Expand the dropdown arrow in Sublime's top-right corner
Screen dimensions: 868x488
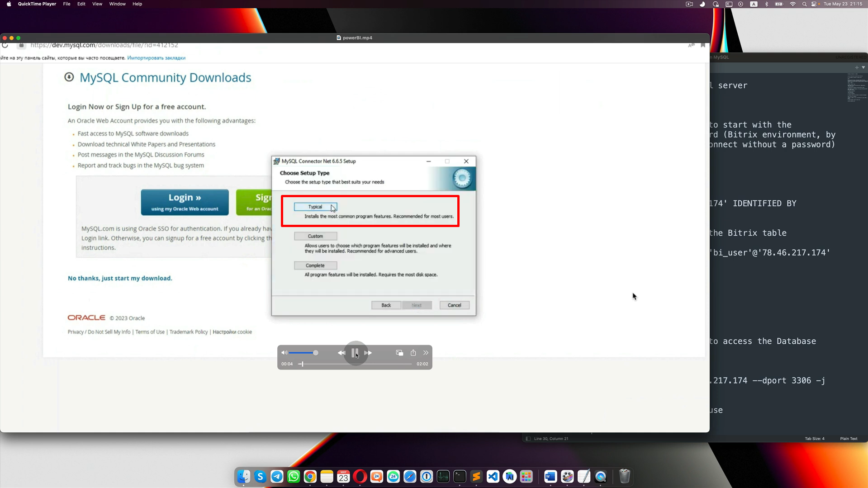(x=863, y=67)
